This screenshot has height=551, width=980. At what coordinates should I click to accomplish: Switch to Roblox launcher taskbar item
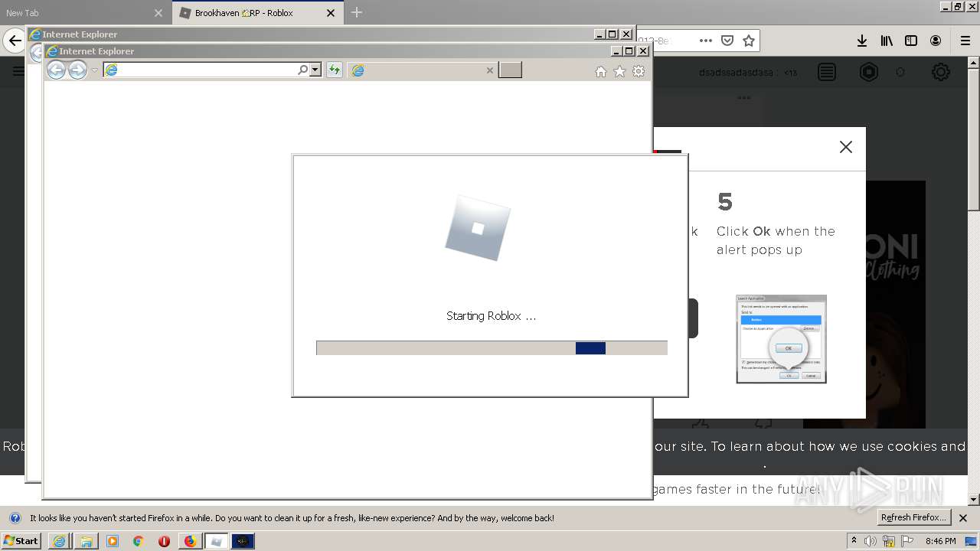point(217,541)
